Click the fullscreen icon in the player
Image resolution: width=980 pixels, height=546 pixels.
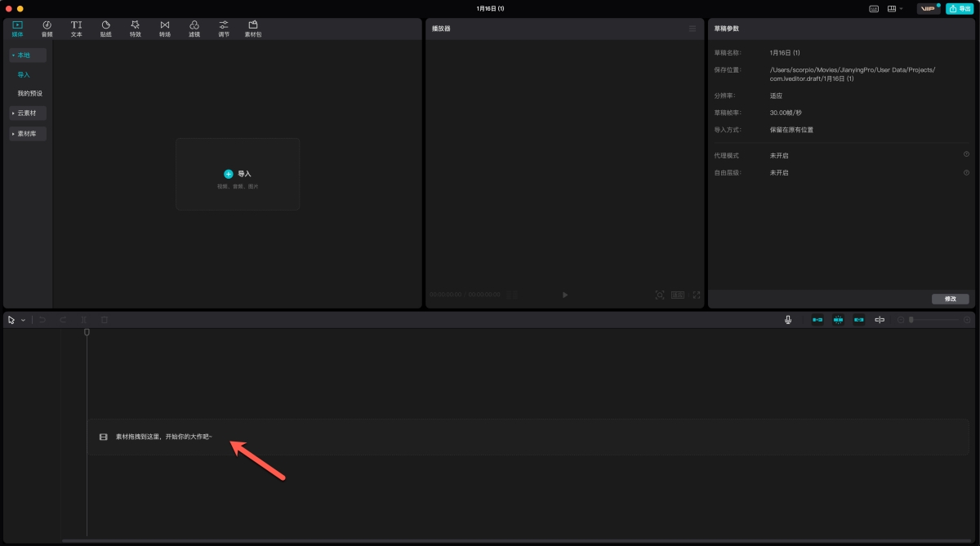(x=697, y=295)
